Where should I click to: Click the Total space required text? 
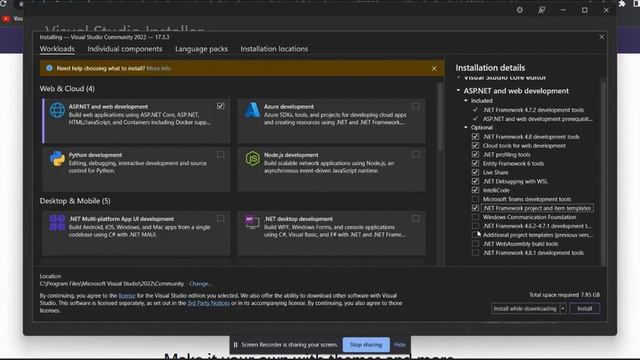[x=564, y=295]
